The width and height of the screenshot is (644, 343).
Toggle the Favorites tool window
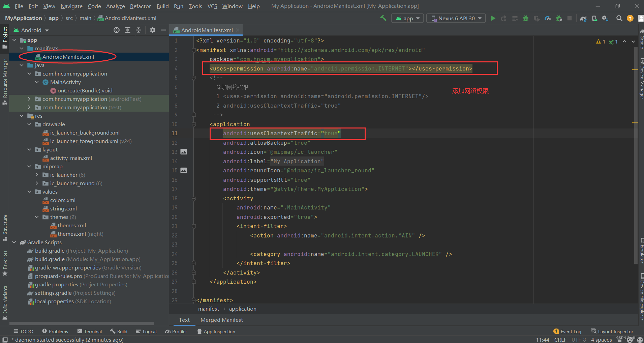(x=5, y=263)
